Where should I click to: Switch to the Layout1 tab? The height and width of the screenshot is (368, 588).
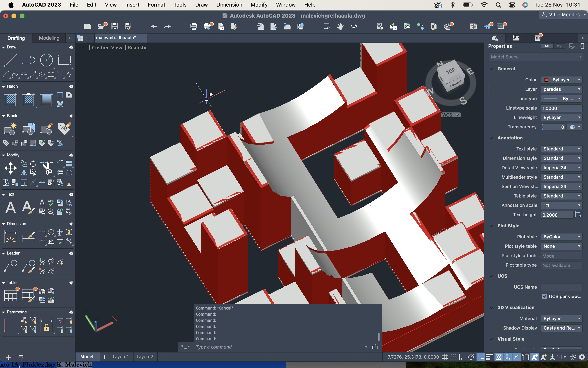coord(121,357)
